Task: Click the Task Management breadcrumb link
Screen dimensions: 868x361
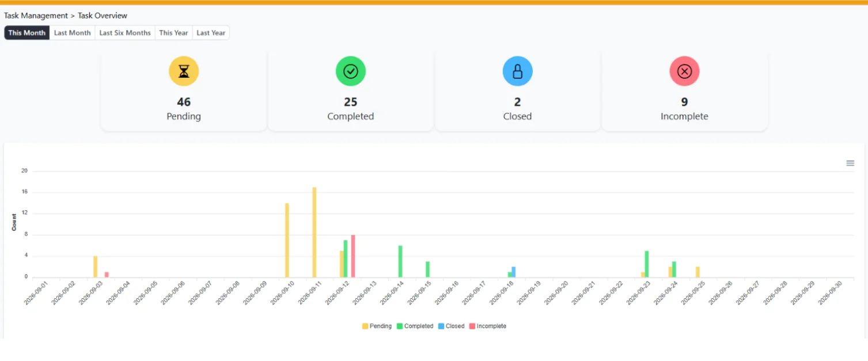Action: tap(36, 16)
